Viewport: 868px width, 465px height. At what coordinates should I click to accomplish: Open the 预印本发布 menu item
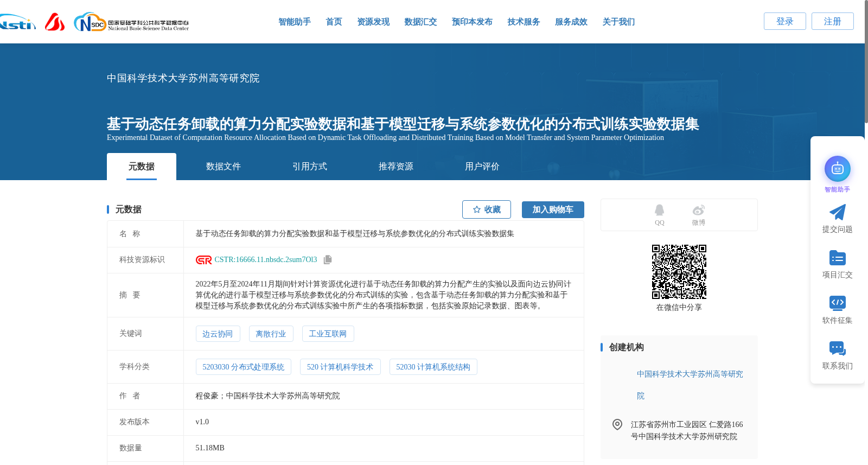tap(472, 22)
